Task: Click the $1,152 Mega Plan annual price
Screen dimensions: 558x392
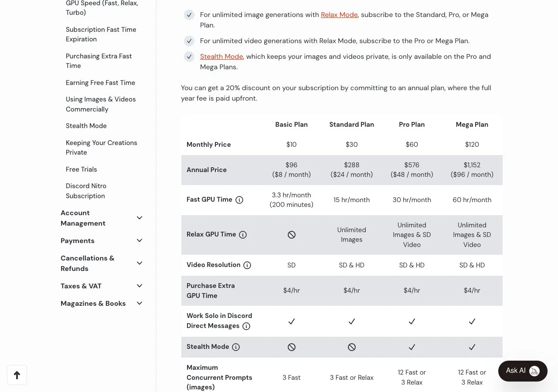Action: pyautogui.click(x=472, y=165)
